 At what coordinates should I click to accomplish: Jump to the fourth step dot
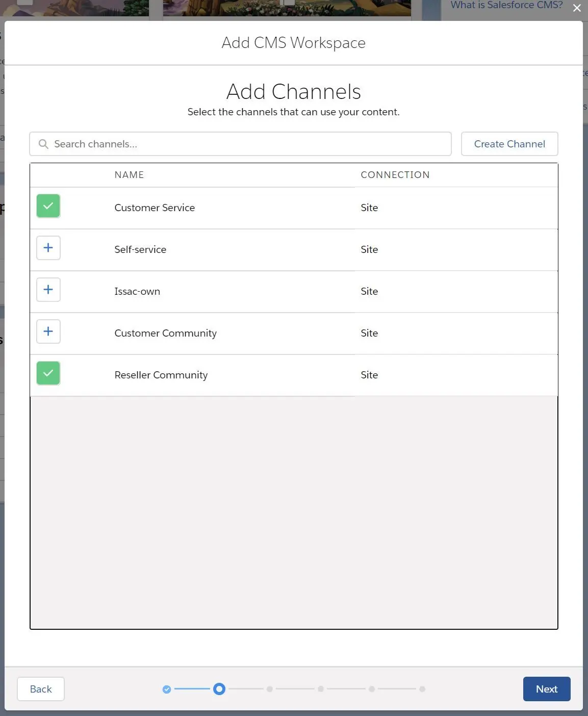tap(321, 689)
